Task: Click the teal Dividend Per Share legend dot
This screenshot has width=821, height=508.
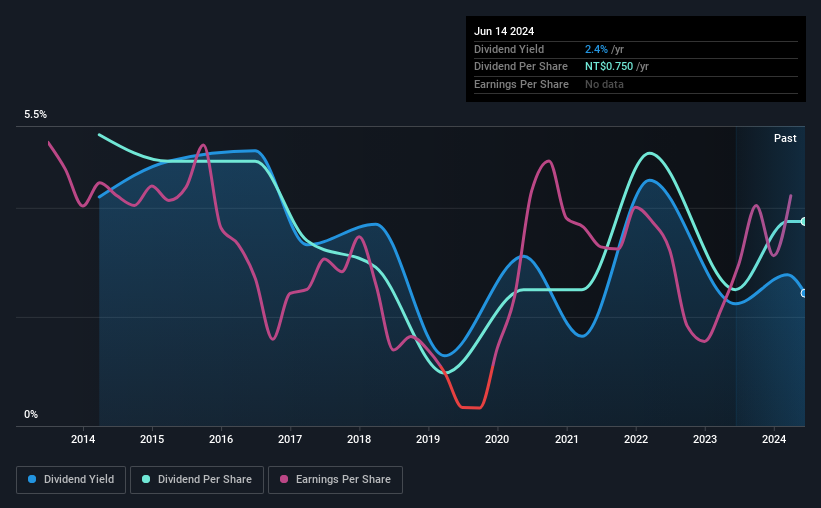Action: (146, 479)
